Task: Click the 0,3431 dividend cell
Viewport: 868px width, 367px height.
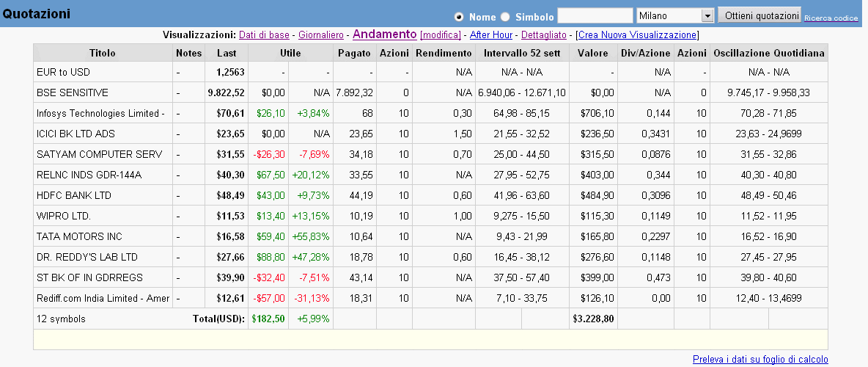Action: click(x=657, y=134)
